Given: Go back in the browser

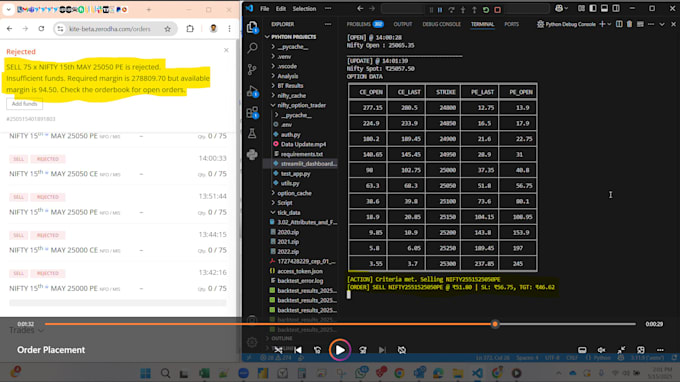Looking at the screenshot, I should (10, 29).
